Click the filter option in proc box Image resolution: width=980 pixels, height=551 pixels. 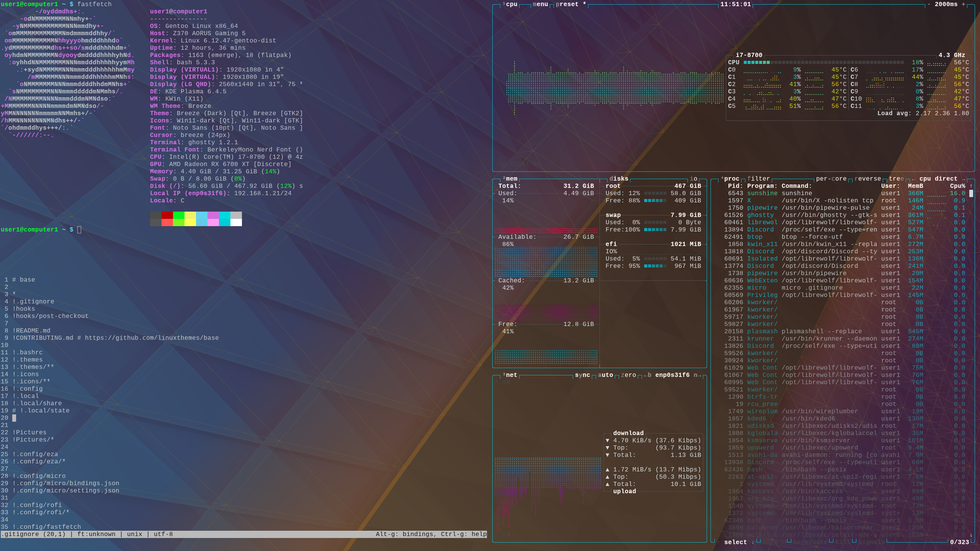click(x=758, y=179)
